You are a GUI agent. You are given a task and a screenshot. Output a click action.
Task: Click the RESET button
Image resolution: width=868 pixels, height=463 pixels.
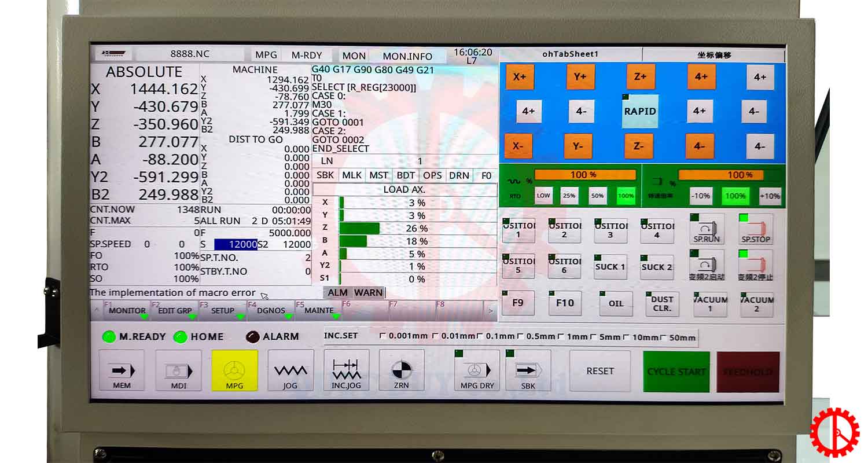tap(599, 371)
